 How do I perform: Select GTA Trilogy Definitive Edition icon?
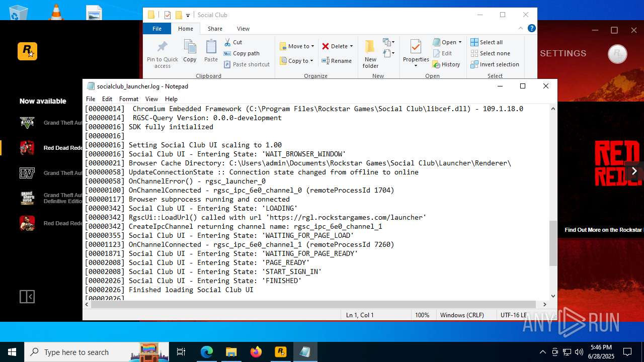[x=27, y=198]
